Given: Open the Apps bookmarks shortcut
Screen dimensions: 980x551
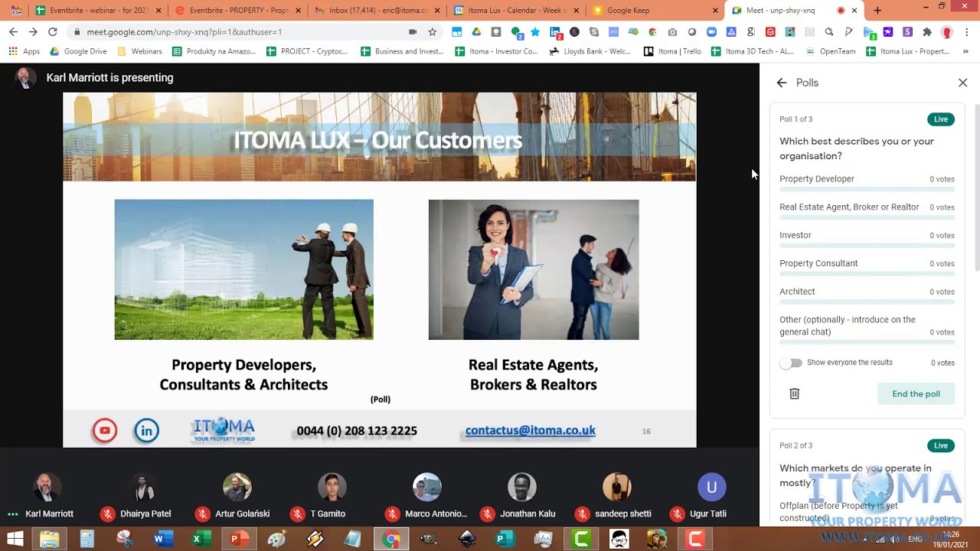Looking at the screenshot, I should point(24,51).
